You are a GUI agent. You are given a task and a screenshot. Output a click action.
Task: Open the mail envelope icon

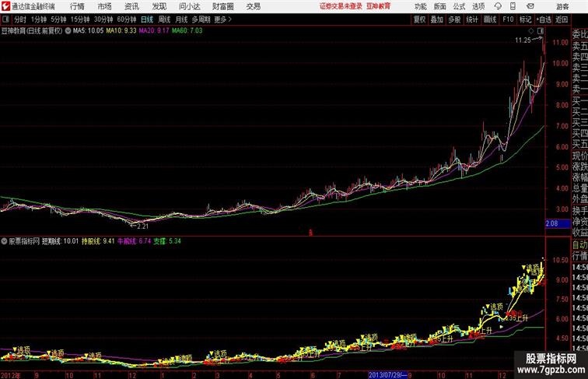(x=530, y=6)
